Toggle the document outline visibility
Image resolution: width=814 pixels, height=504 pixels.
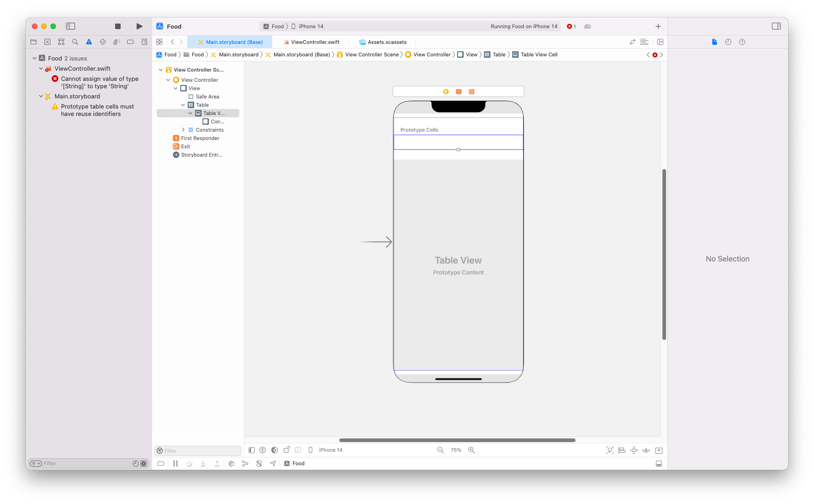(251, 450)
